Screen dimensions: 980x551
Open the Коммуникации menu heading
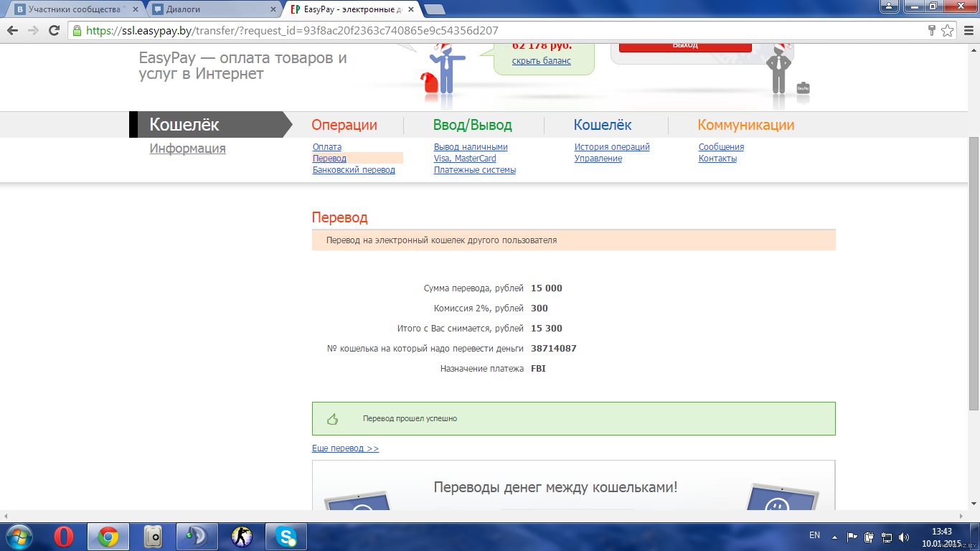[746, 125]
